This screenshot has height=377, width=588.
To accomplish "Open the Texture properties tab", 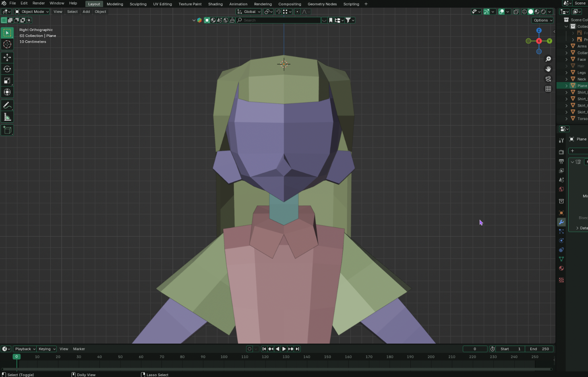I will pos(561,280).
